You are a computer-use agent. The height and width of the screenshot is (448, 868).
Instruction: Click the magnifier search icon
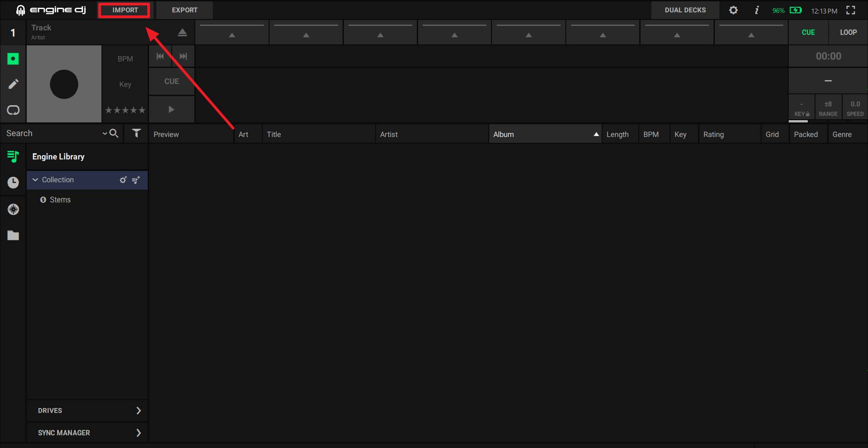(x=114, y=133)
